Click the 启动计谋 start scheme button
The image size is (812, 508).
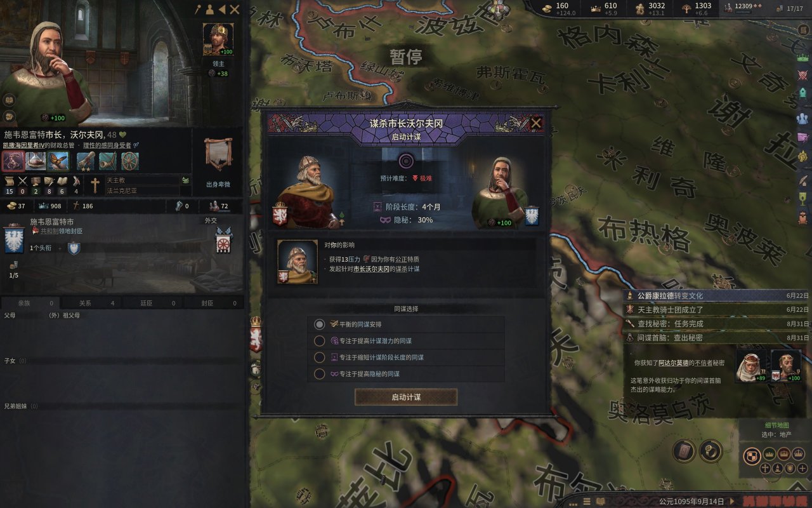tap(406, 397)
